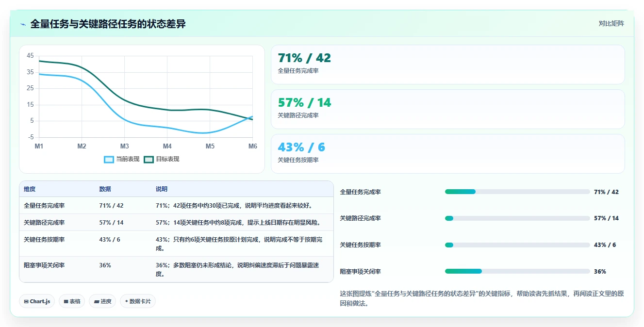Click the caption paragraph starting 这张图提炼
644x327 pixels.
coord(481,298)
